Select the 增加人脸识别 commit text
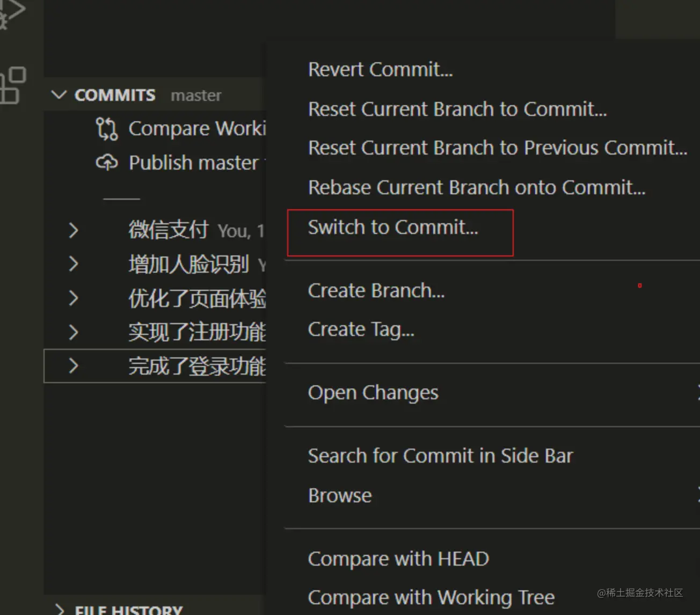 pos(188,264)
